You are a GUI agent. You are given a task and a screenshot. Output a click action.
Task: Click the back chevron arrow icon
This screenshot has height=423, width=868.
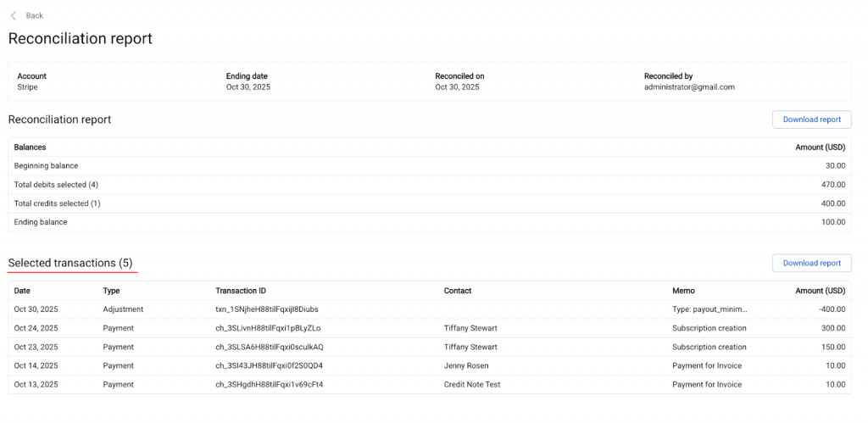coord(13,15)
